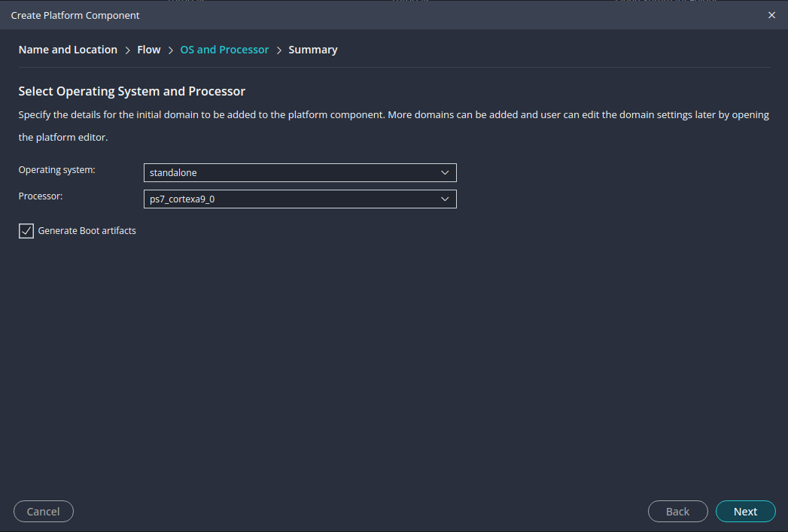This screenshot has height=532, width=788.
Task: Click the Select Operating System and Processor heading
Action: point(132,92)
